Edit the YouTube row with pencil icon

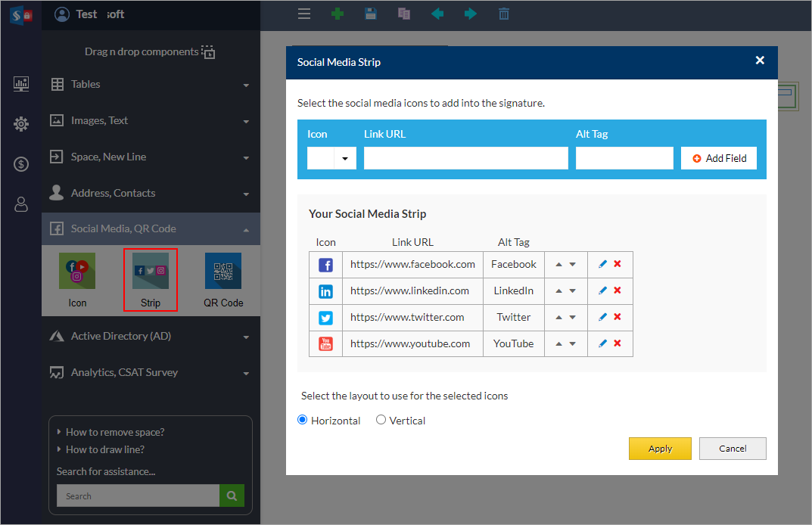click(x=603, y=343)
